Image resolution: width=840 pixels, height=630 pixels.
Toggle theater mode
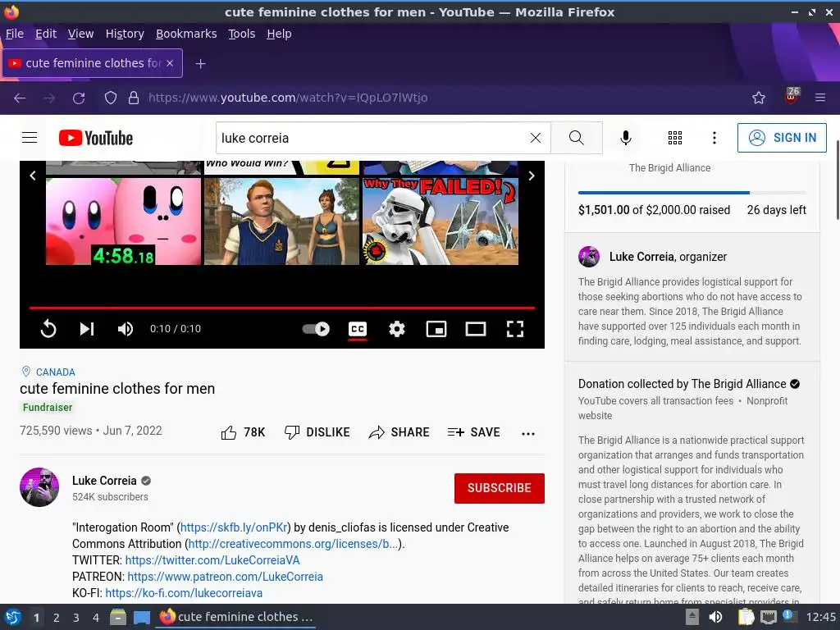coord(476,328)
